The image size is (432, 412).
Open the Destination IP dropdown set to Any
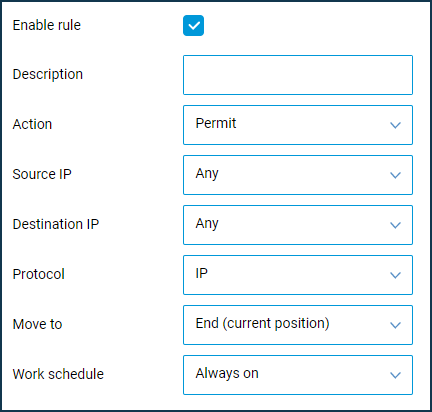pyautogui.click(x=298, y=225)
